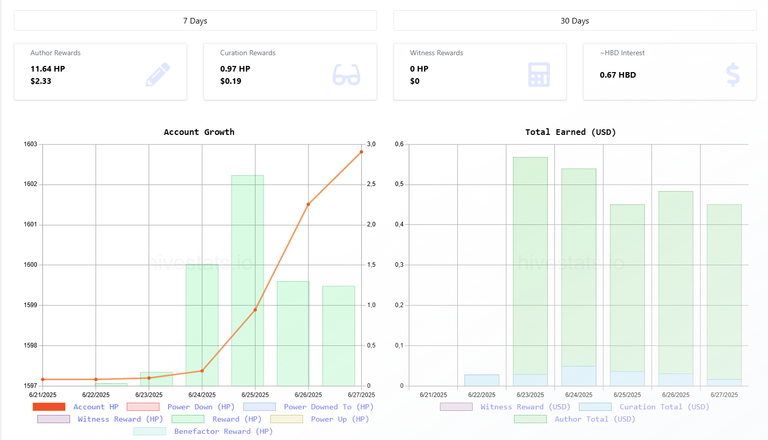Screen dimensions: 768x440
Task: Select the 7 Days tab
Action: pos(195,21)
